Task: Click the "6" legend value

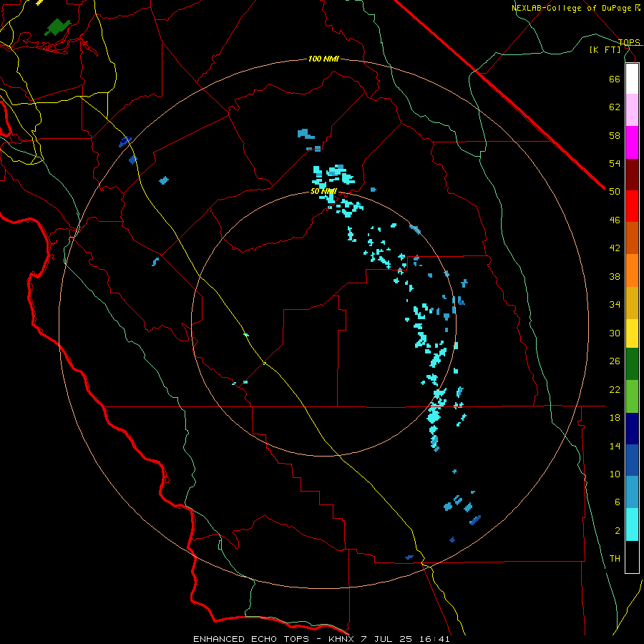Action: (x=618, y=502)
